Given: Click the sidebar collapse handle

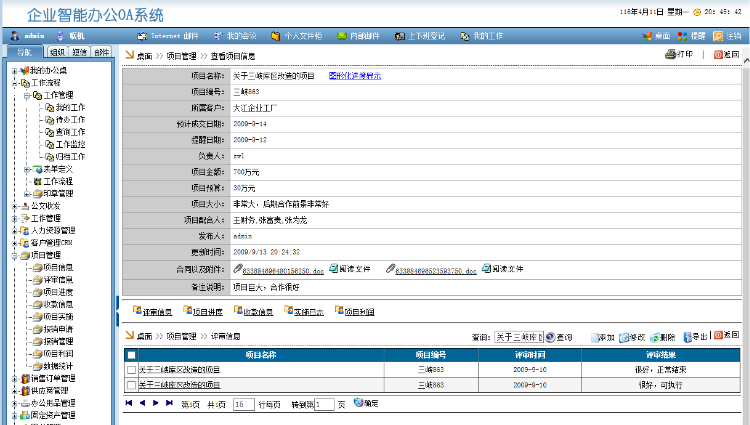Looking at the screenshot, I should coord(117,311).
